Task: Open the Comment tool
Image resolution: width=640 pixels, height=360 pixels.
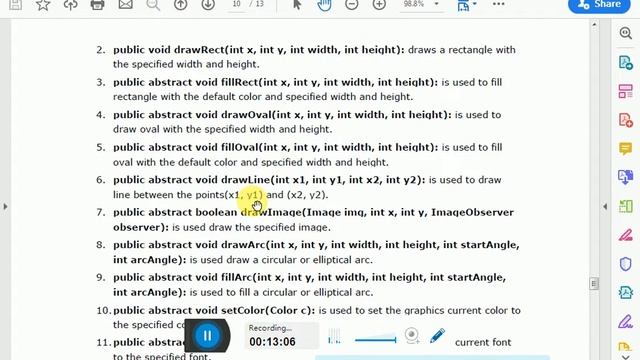Action: [x=625, y=149]
